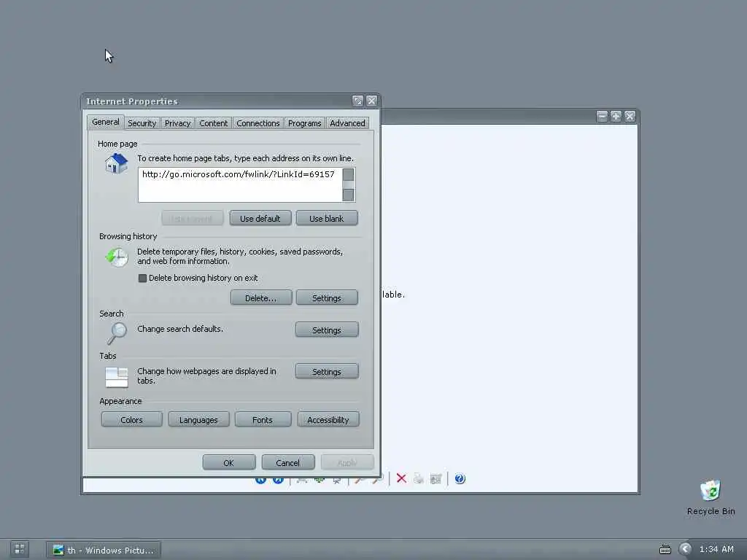Open Browsing history Settings
This screenshot has height=560, width=747.
[327, 298]
